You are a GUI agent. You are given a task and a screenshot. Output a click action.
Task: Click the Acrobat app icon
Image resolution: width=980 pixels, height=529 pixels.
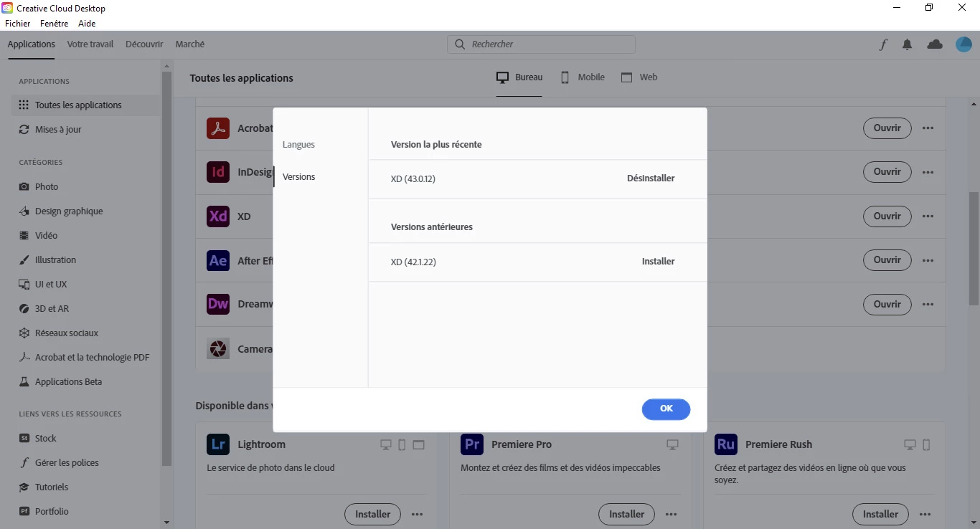tap(218, 128)
